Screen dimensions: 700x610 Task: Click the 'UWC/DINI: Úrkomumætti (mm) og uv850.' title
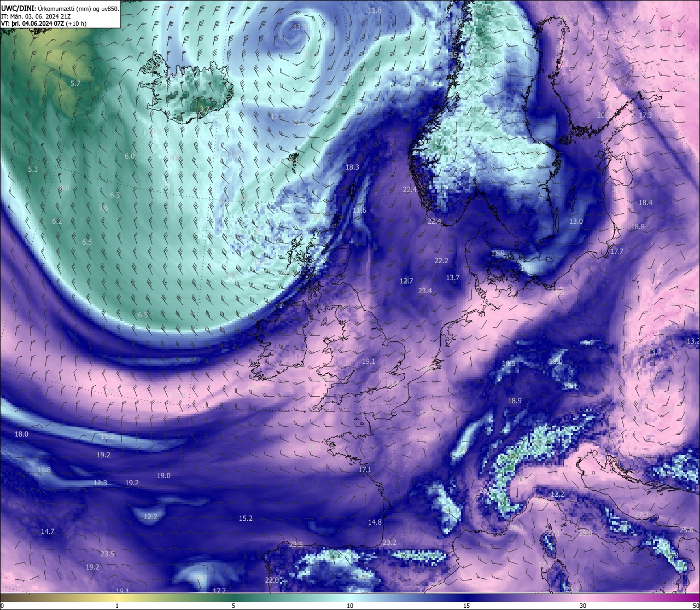click(x=60, y=8)
